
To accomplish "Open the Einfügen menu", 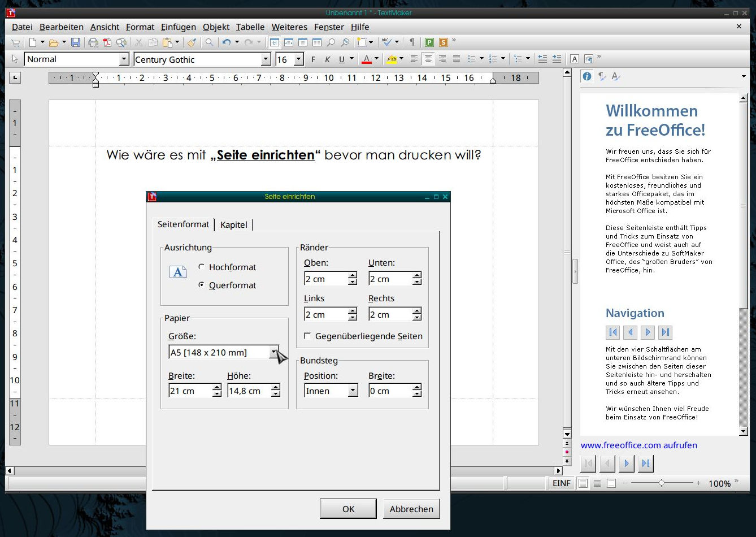I will click(x=179, y=27).
